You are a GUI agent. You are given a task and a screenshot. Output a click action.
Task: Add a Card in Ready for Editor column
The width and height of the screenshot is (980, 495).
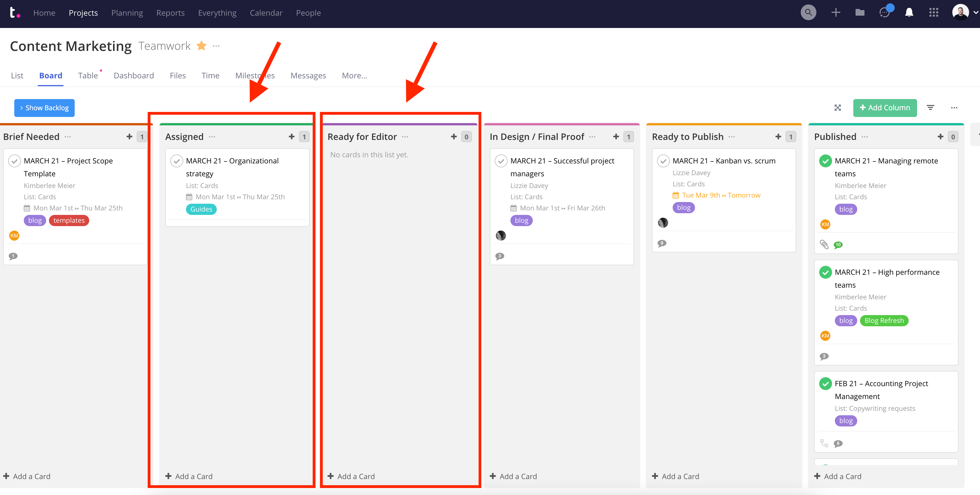point(351,476)
